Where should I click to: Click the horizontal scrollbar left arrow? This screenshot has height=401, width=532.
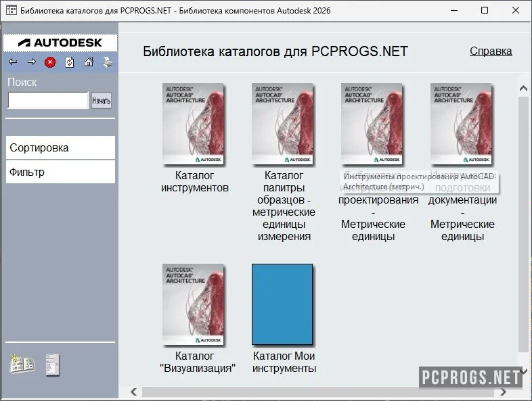pyautogui.click(x=134, y=392)
